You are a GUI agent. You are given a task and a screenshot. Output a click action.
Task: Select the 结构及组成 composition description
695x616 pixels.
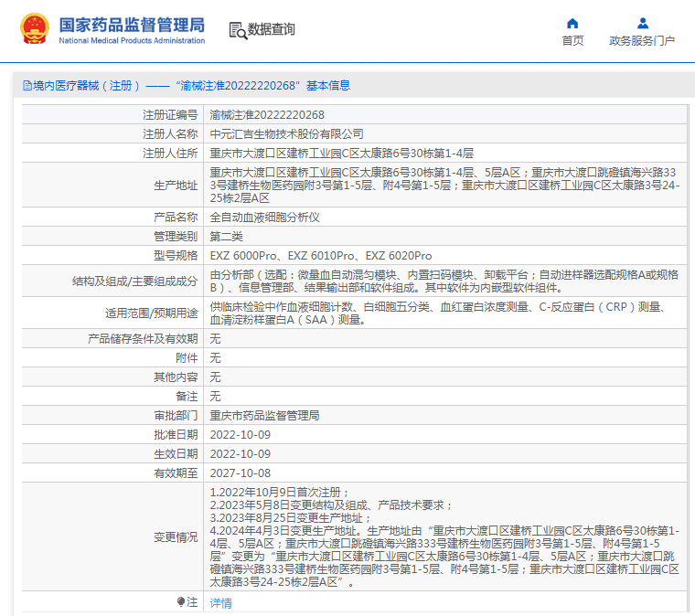(x=444, y=281)
